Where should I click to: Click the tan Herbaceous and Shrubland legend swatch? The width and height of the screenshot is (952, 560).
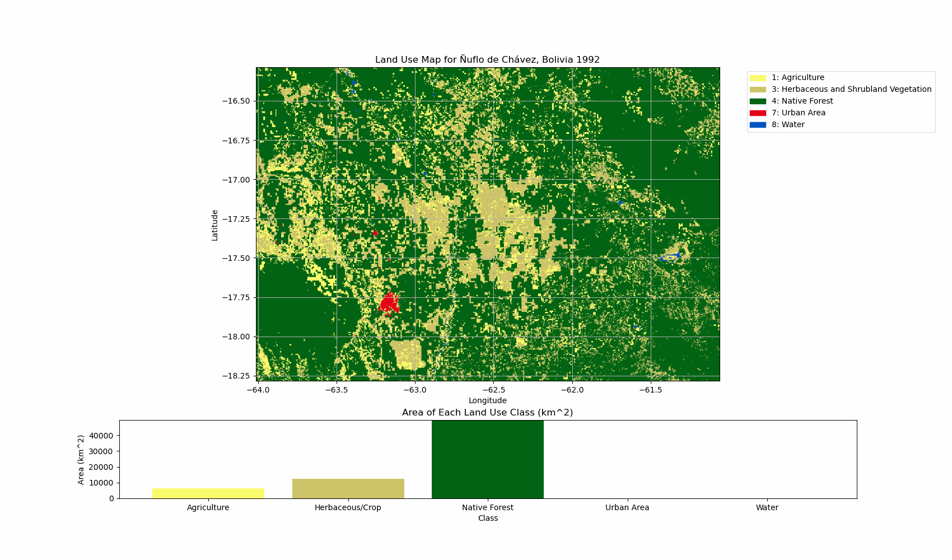(x=758, y=90)
